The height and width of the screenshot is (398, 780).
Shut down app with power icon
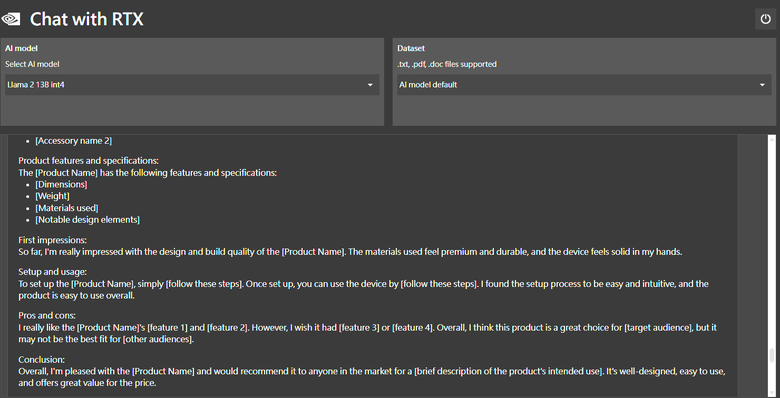click(x=765, y=19)
